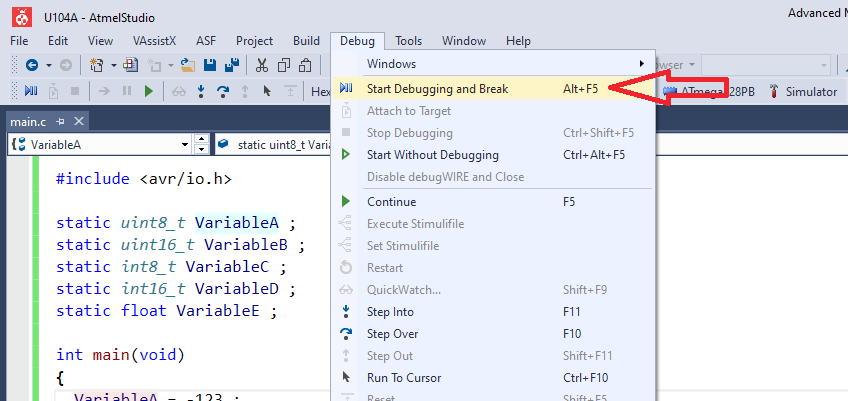Pin the main.c tab
The height and width of the screenshot is (401, 853).
click(x=59, y=121)
